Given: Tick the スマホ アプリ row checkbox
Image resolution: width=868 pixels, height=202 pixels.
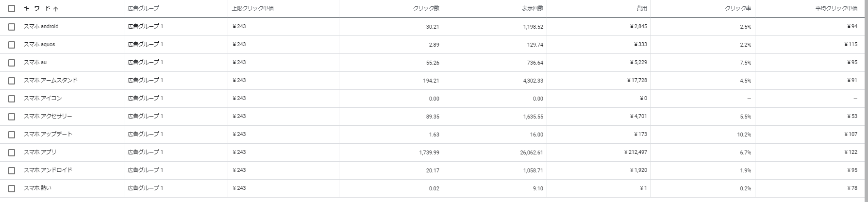Looking at the screenshot, I should click(x=12, y=152).
